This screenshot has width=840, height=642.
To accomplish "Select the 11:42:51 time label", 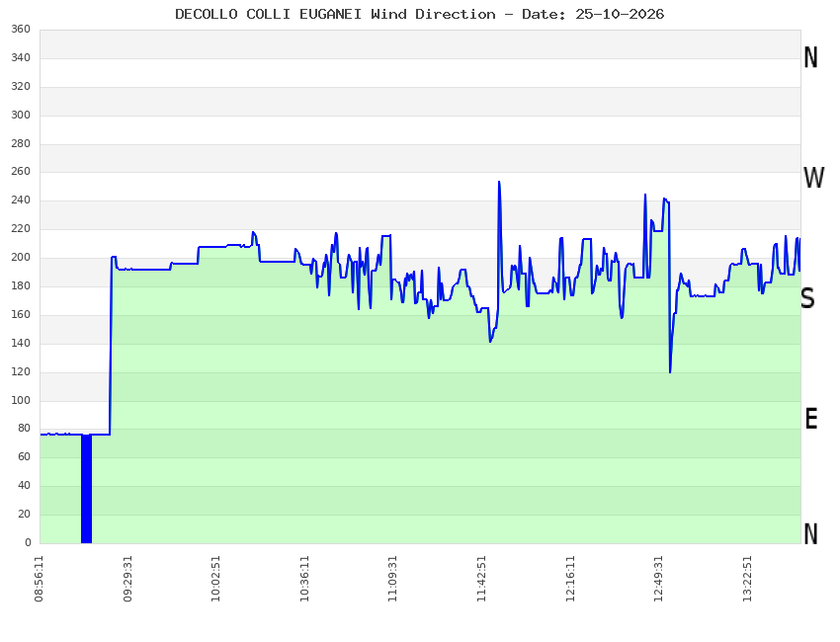I will point(481,579).
